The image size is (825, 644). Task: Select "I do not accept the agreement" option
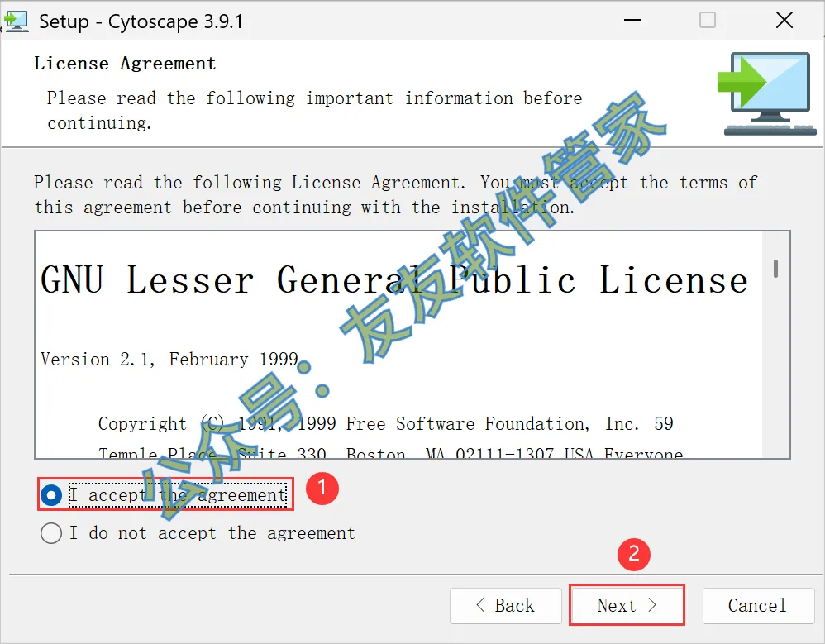click(x=51, y=533)
